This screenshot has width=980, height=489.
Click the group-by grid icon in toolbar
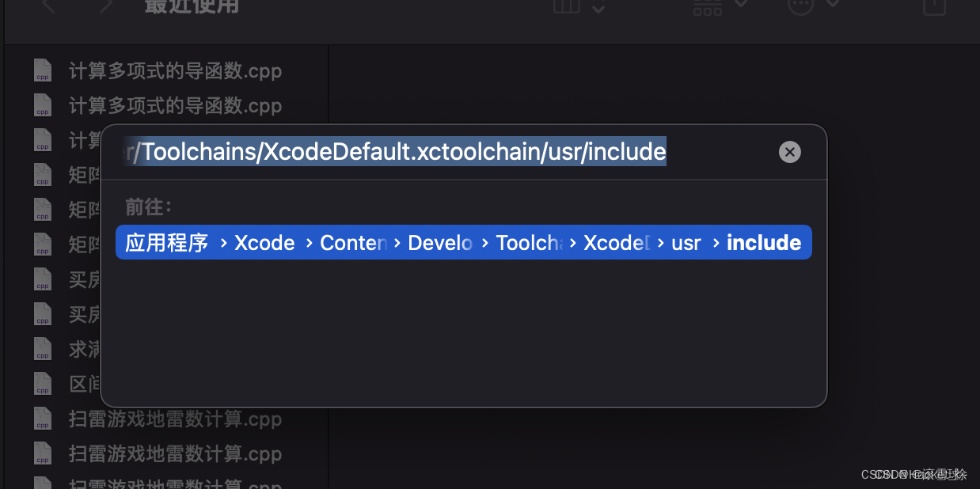(x=707, y=6)
